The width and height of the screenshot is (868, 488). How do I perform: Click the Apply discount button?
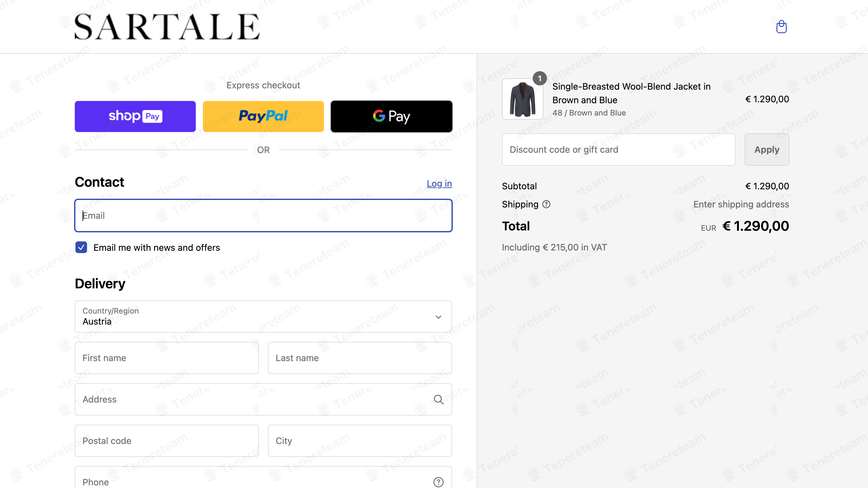pyautogui.click(x=767, y=150)
